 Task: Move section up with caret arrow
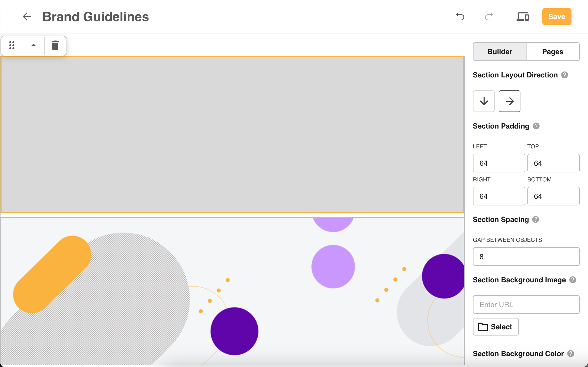coord(34,45)
